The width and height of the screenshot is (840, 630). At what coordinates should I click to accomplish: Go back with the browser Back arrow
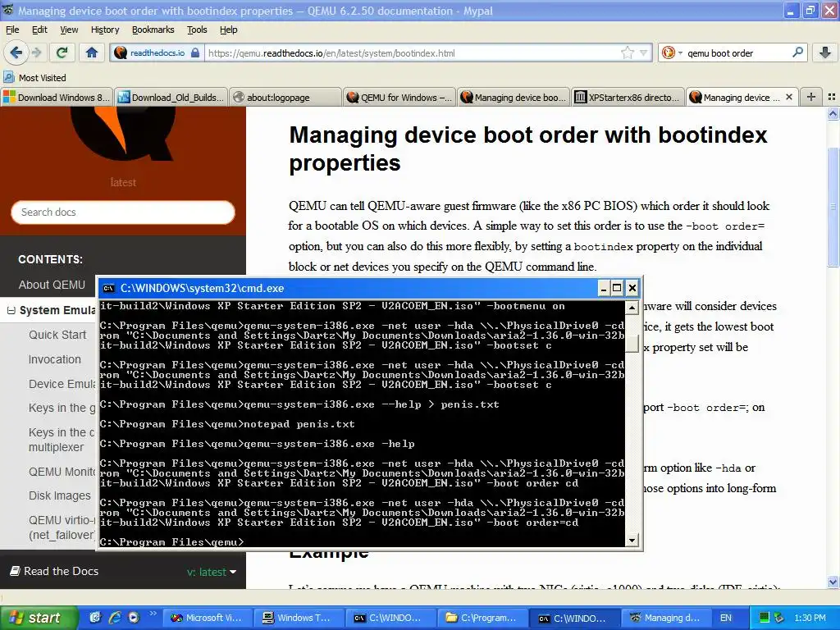tap(16, 52)
